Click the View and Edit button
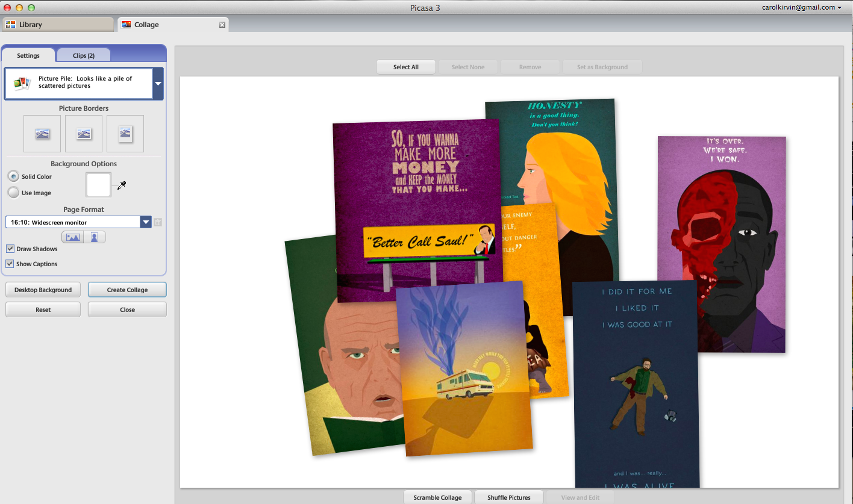The width and height of the screenshot is (853, 504). (580, 497)
